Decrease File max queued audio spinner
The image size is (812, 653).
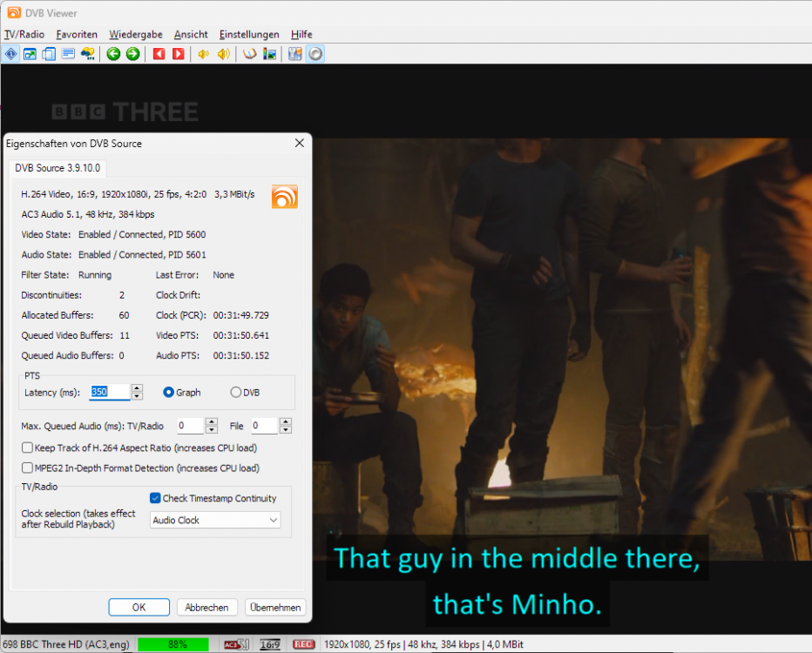click(286, 430)
